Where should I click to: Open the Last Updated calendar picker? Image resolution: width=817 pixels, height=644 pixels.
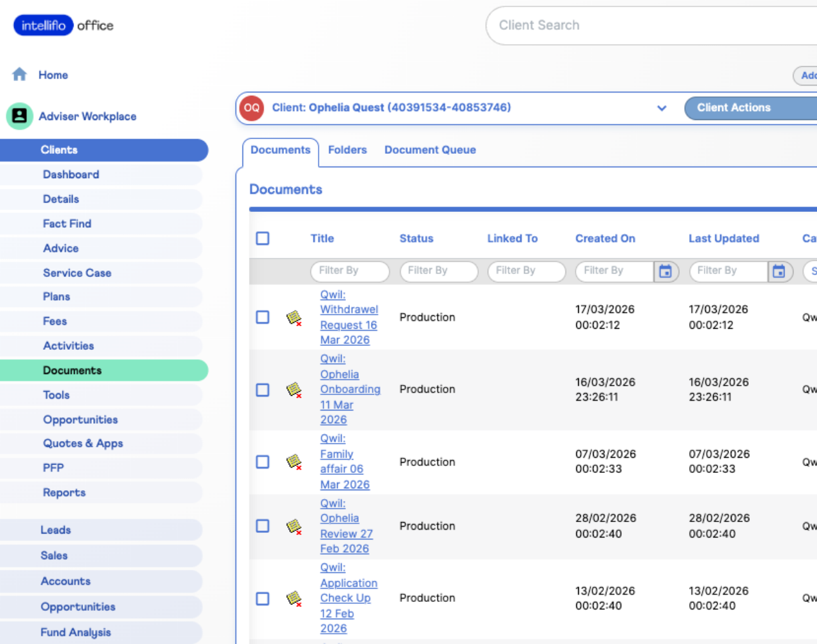click(779, 271)
